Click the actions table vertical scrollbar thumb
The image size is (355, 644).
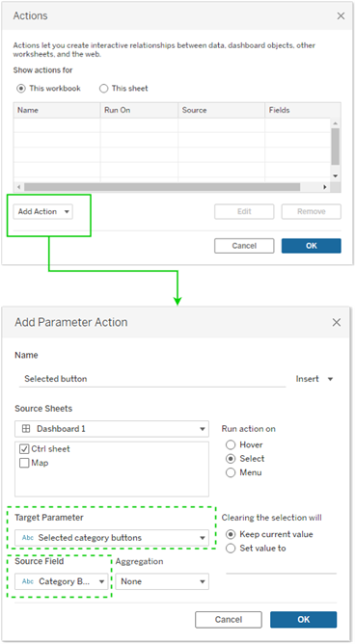(x=336, y=146)
